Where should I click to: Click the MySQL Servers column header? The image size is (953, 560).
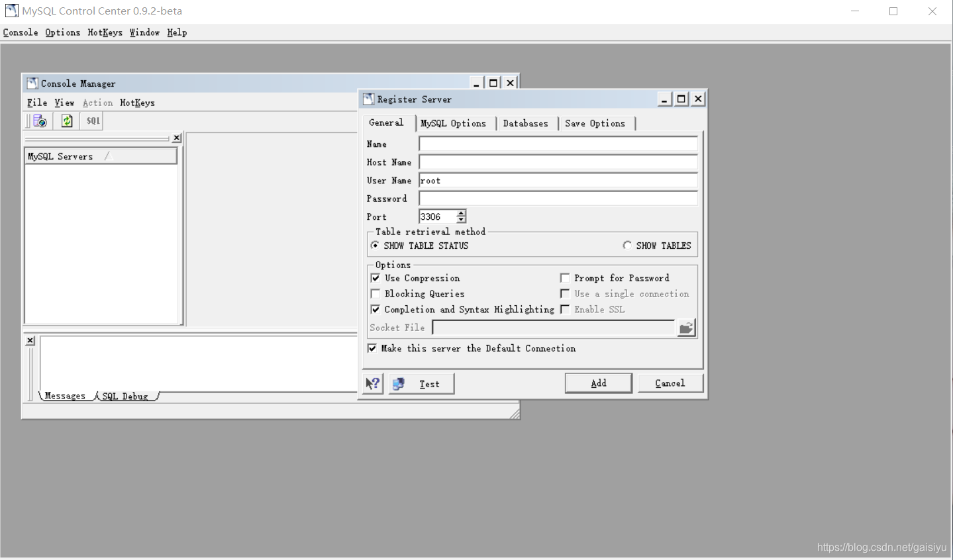(101, 156)
